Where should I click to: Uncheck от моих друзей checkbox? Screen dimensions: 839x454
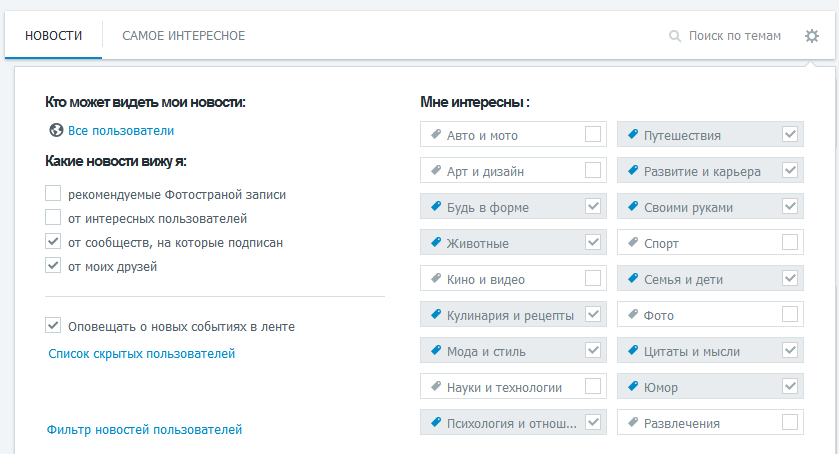pos(53,265)
